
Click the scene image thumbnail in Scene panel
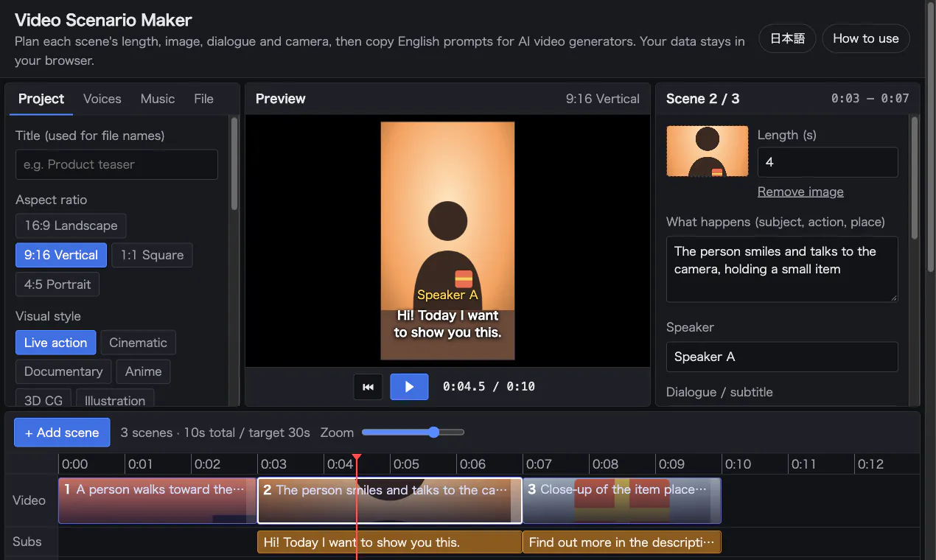708,151
